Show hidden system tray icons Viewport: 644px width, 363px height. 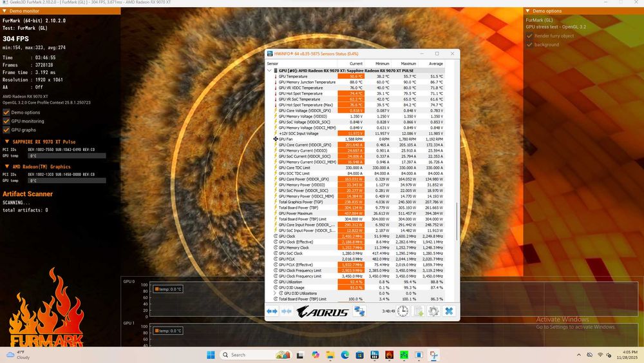click(x=579, y=355)
